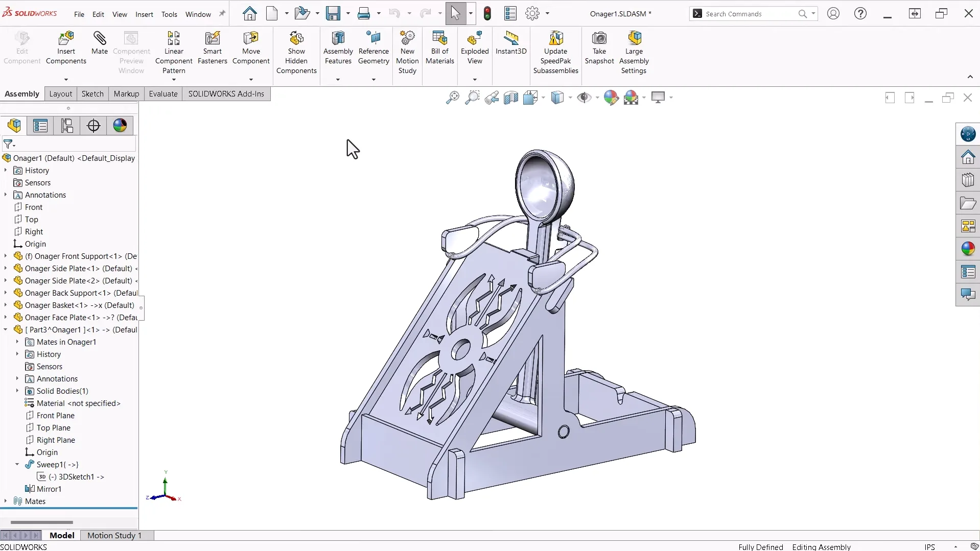Image resolution: width=980 pixels, height=551 pixels.
Task: Open Appearances color sphere in task pane
Action: pyautogui.click(x=968, y=249)
